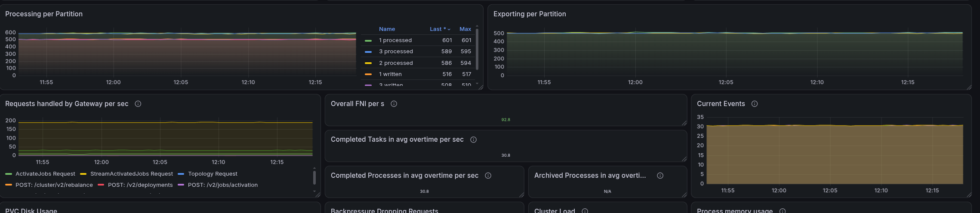
Task: Open Requests handled by Gateway title menu
Action: [67, 104]
